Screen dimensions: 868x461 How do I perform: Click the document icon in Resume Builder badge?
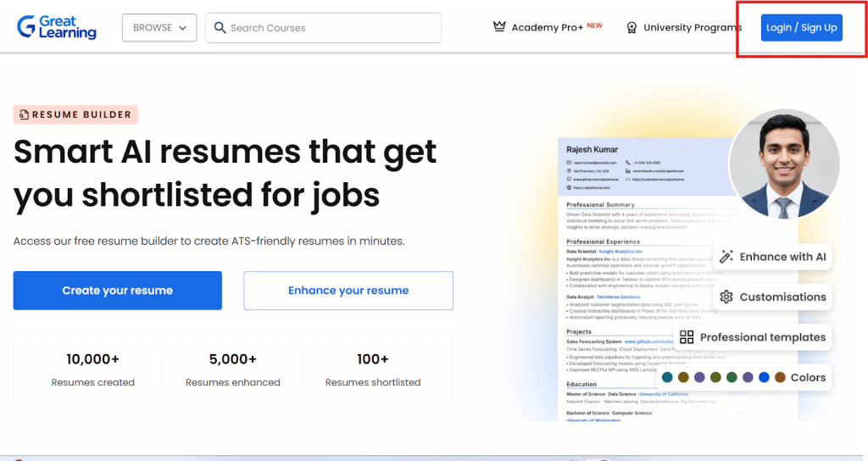[24, 115]
